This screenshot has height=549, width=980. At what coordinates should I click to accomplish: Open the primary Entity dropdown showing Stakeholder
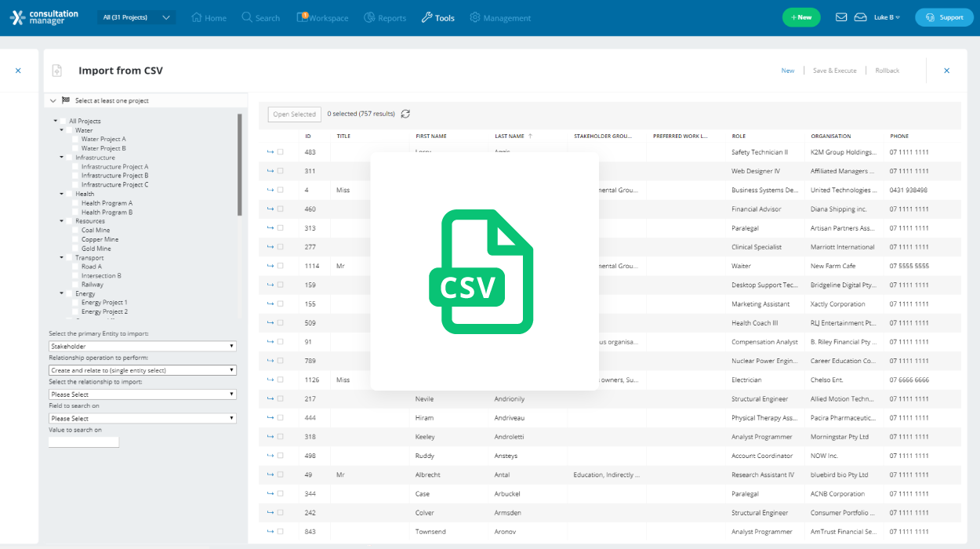click(143, 346)
